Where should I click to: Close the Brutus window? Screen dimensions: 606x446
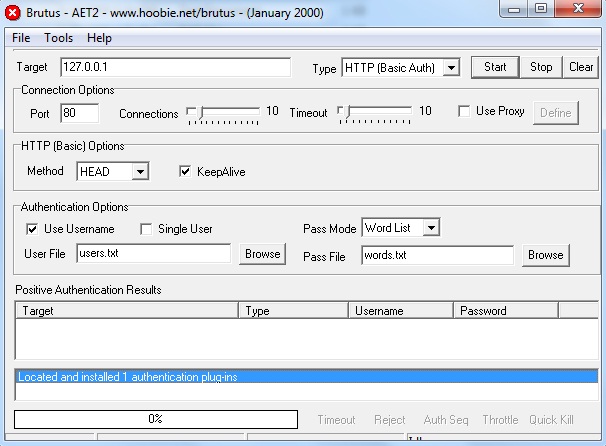(x=579, y=9)
